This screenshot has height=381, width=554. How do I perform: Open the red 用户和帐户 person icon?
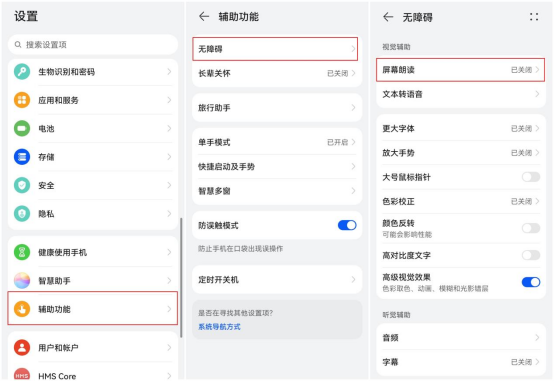click(22, 347)
